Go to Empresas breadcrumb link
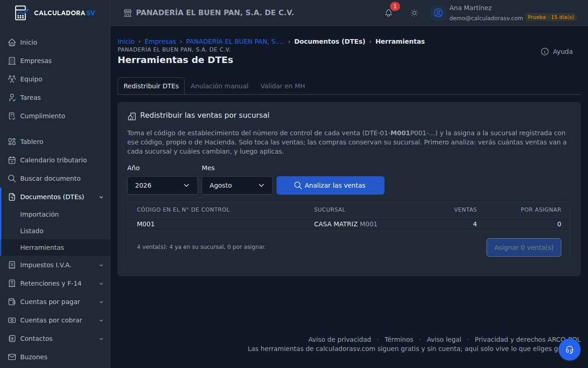This screenshot has width=588, height=368. [160, 41]
